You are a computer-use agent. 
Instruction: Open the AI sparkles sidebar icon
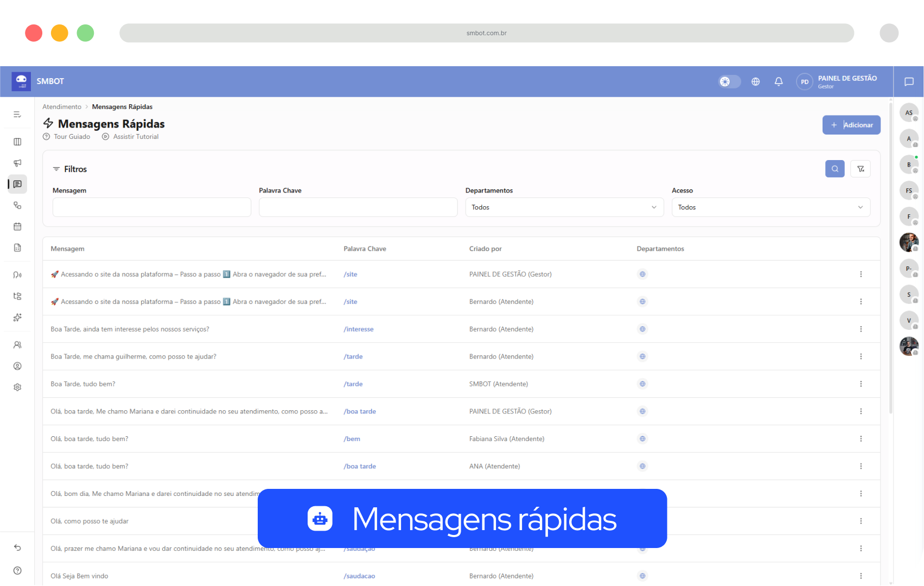tap(17, 317)
